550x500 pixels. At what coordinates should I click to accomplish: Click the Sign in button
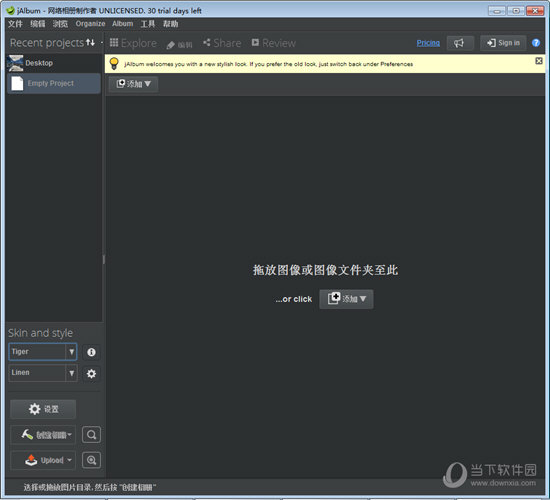tap(503, 43)
